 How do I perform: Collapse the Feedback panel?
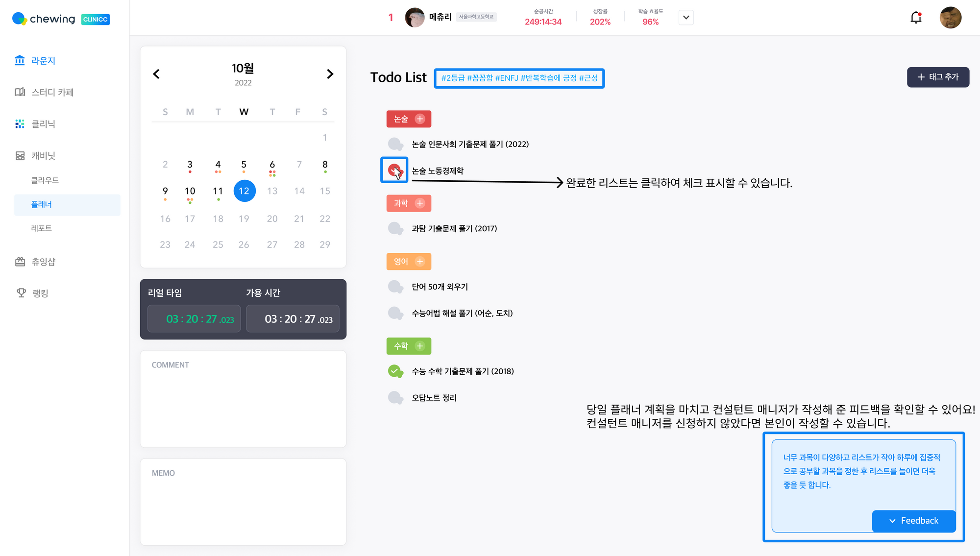pyautogui.click(x=914, y=521)
